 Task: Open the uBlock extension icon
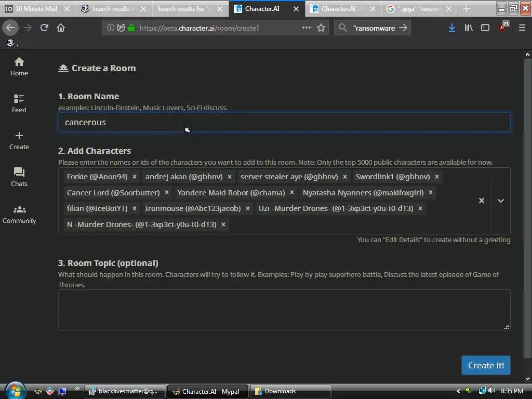[x=502, y=28]
